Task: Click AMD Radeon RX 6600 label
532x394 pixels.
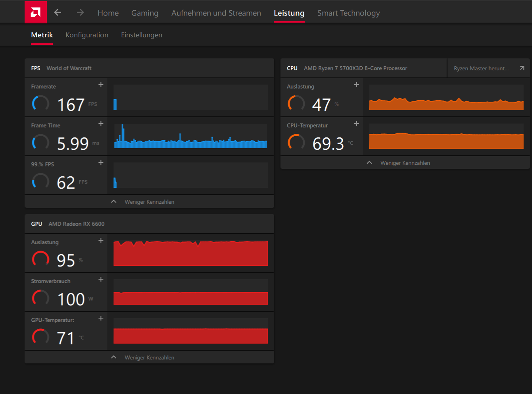Action: (77, 224)
